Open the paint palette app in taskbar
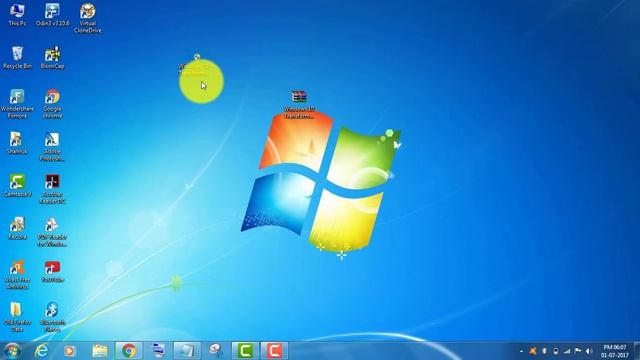This screenshot has height=360, width=640. 216,351
